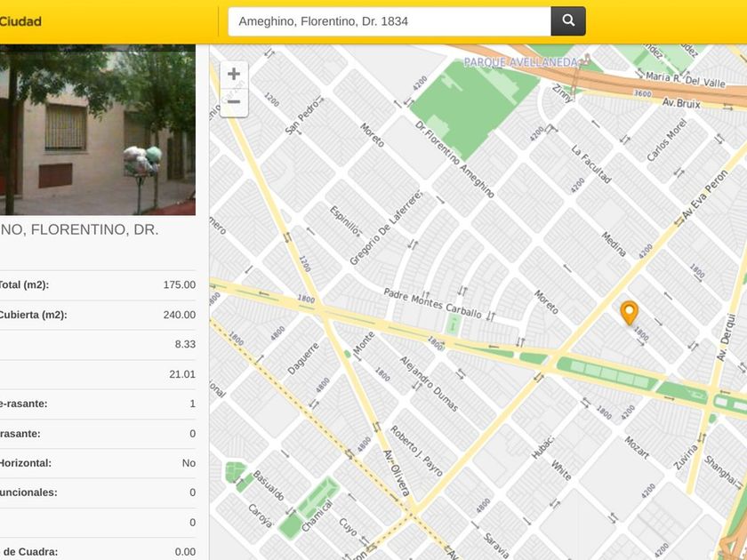Screen dimensions: 747x560
Task: Click the Parque Avellaneda map label
Action: 521,62
